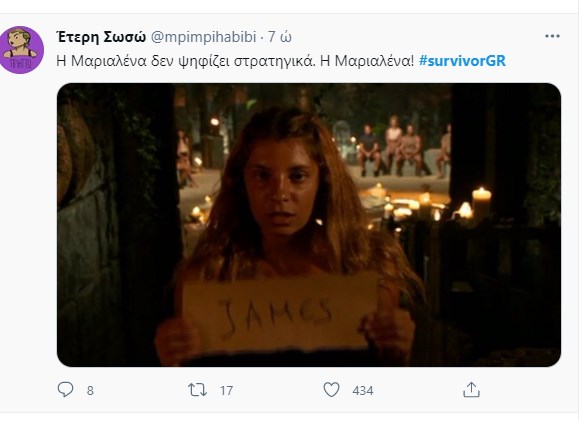The height and width of the screenshot is (421, 584).
Task: Click the like count 434
Action: point(362,390)
